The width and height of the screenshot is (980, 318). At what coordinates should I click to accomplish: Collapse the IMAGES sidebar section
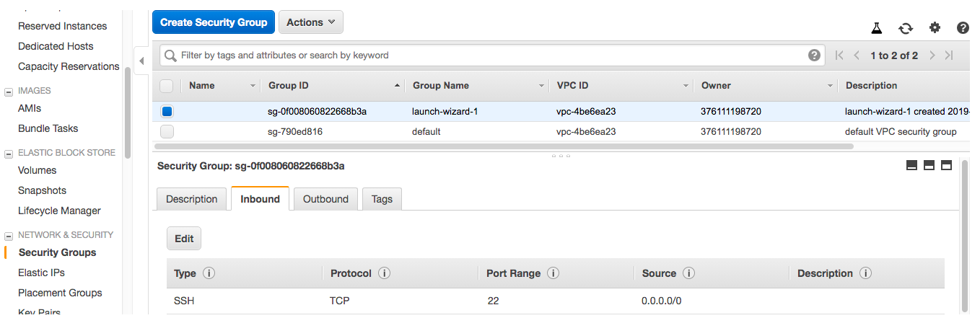tap(9, 92)
